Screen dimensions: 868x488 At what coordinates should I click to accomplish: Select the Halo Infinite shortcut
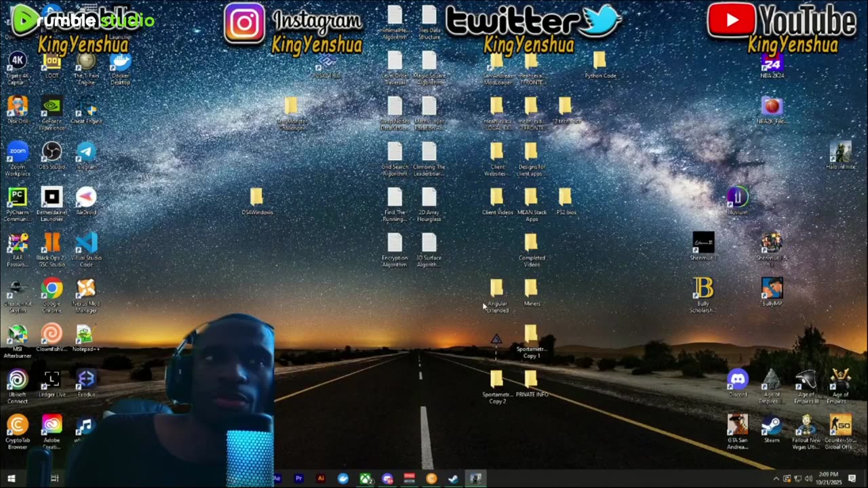pyautogui.click(x=840, y=156)
